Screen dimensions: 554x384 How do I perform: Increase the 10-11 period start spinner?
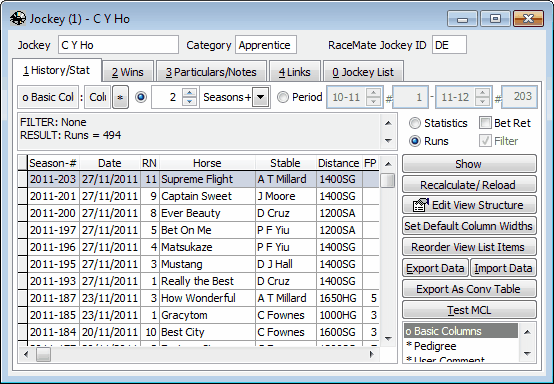pos(373,93)
